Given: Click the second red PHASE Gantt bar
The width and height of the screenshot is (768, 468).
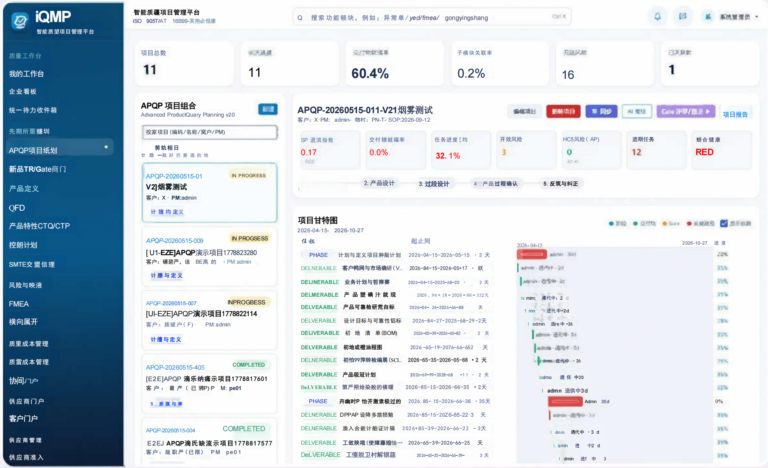Looking at the screenshot, I should tap(565, 401).
